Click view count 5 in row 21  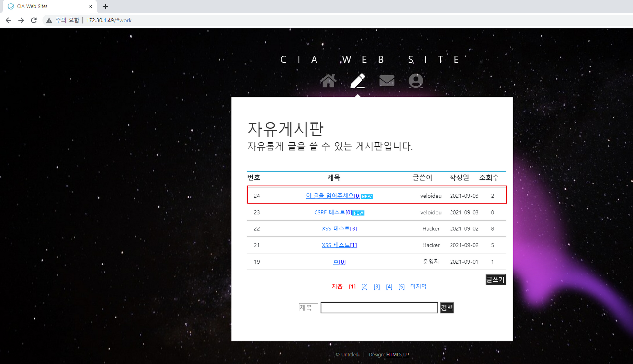tap(493, 245)
